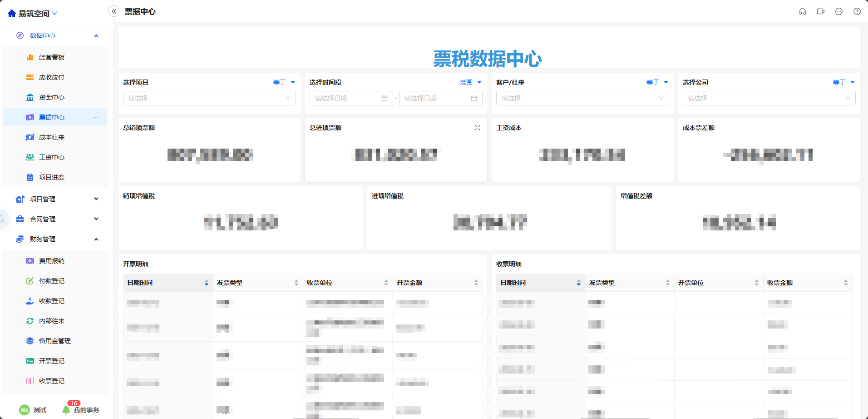Sort 开票明细 by 开票金额 column

click(476, 283)
